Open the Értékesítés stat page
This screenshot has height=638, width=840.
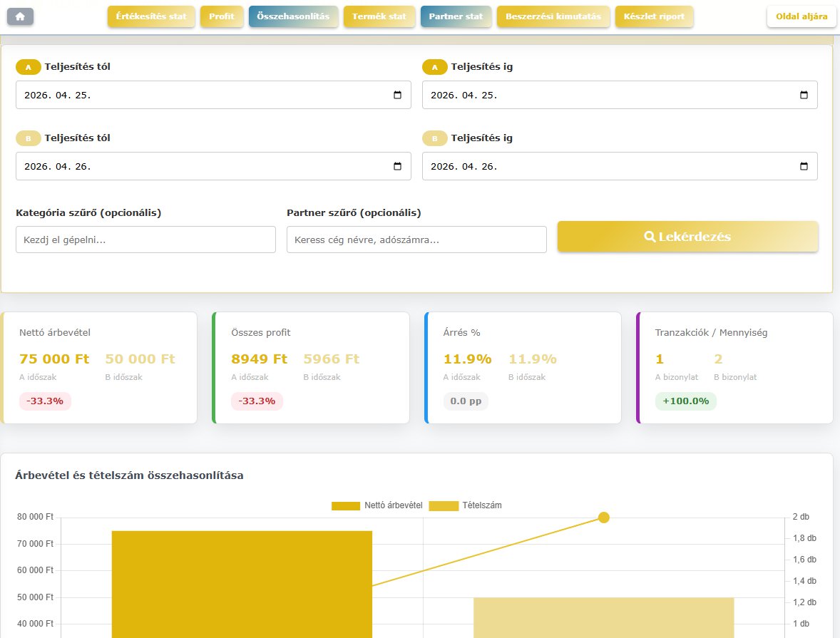coord(150,15)
